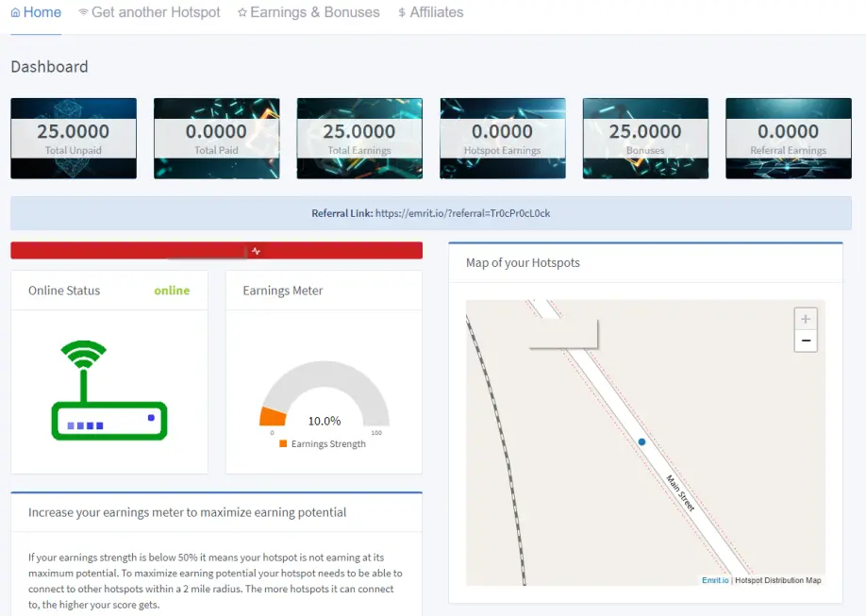Click the 'Main Street' map label

tap(680, 492)
